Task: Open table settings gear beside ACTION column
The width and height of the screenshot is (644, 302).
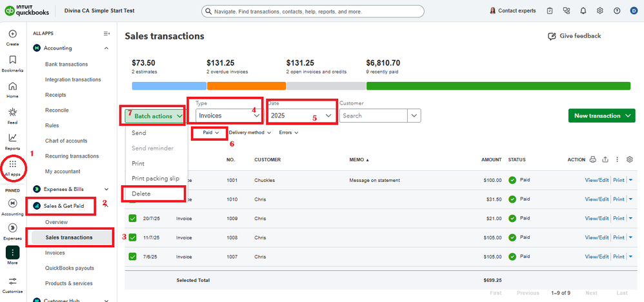Action: (x=629, y=159)
